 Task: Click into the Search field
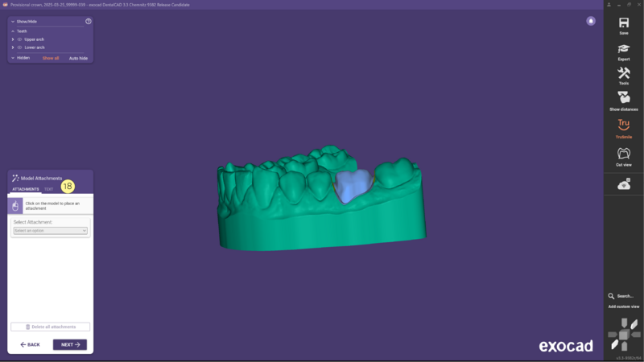(625, 296)
